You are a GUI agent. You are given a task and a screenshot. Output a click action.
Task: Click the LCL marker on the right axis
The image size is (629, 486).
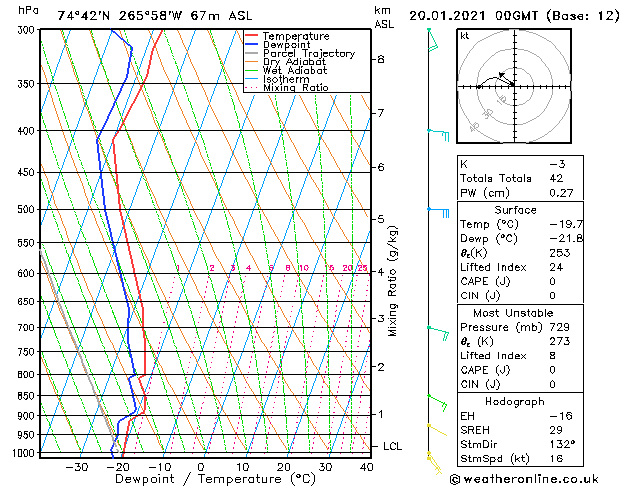[x=393, y=445]
